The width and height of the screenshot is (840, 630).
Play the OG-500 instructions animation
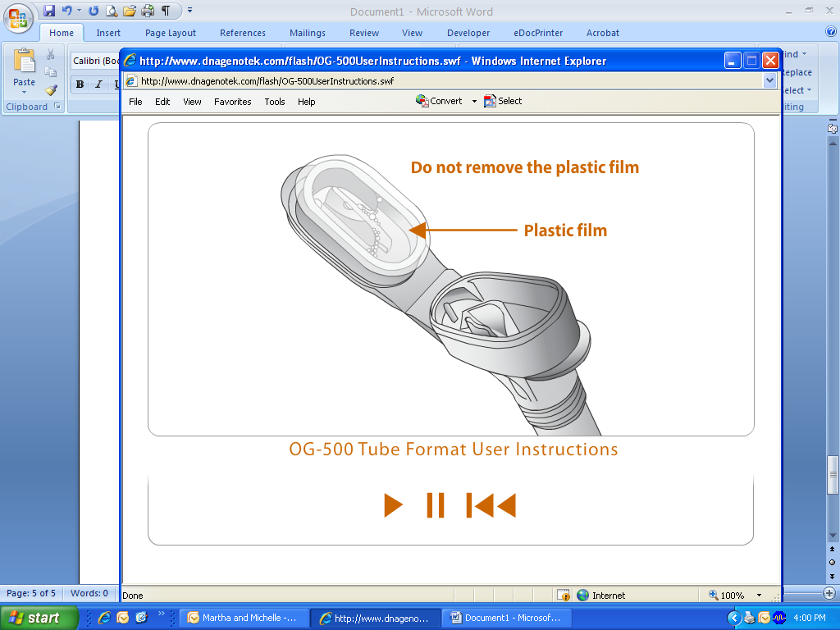tap(393, 505)
